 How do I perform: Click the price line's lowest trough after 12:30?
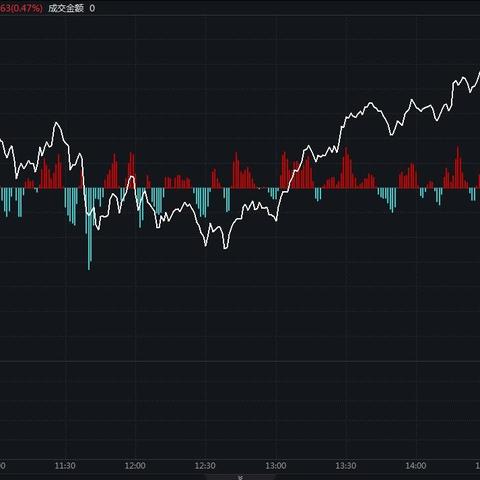pyautogui.click(x=226, y=247)
